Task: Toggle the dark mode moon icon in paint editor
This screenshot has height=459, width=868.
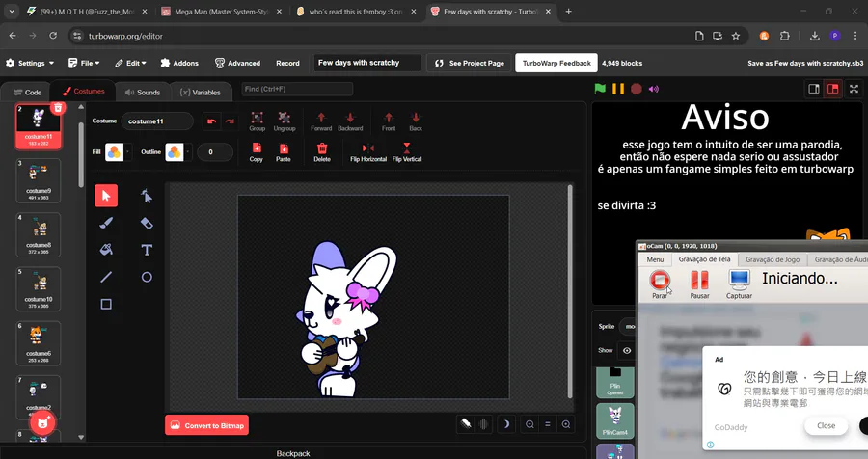Action: click(506, 424)
